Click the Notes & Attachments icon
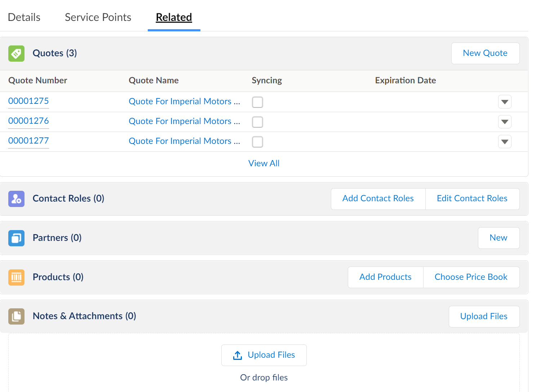Screen dimensions: 545x392 pos(16,316)
